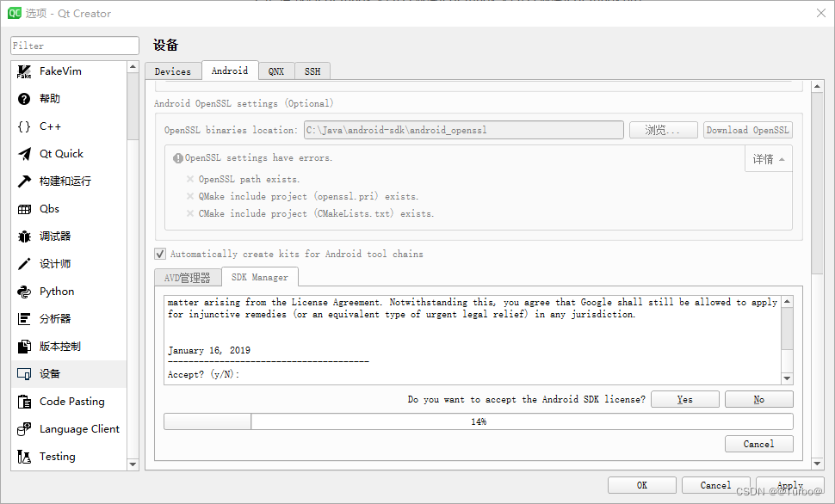This screenshot has height=504, width=835.
Task: Open the Code Pasting clipboard icon
Action: (24, 402)
